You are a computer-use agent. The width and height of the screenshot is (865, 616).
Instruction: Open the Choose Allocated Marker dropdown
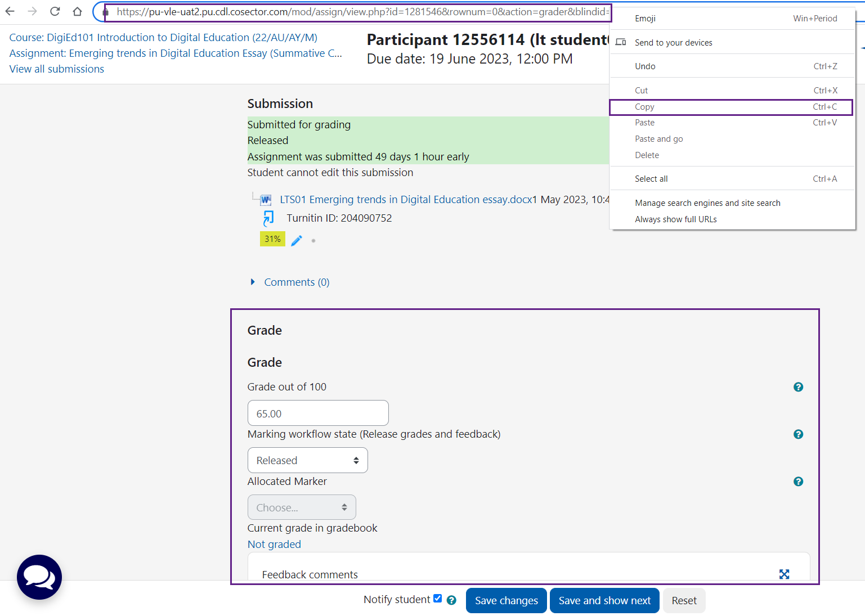click(x=302, y=507)
